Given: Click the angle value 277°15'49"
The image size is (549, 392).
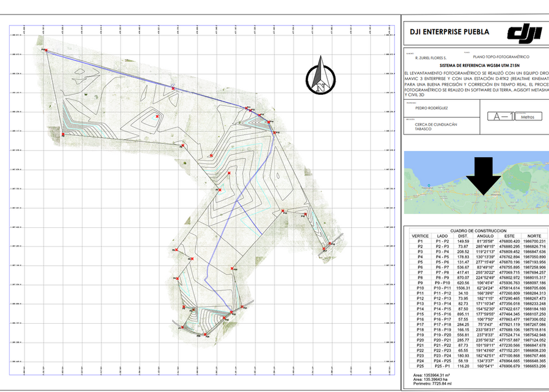Looking at the screenshot, I should (485, 262).
